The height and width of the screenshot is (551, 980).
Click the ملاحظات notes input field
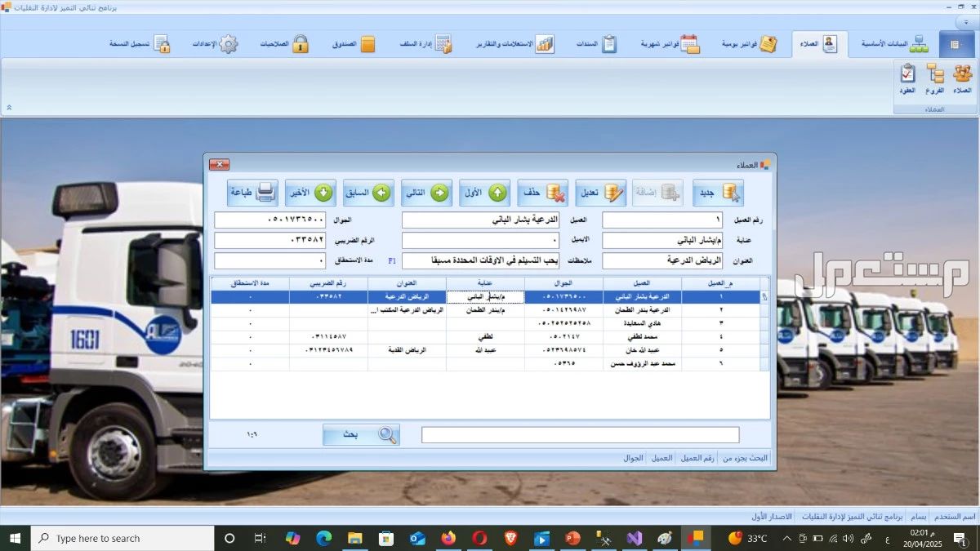point(481,260)
